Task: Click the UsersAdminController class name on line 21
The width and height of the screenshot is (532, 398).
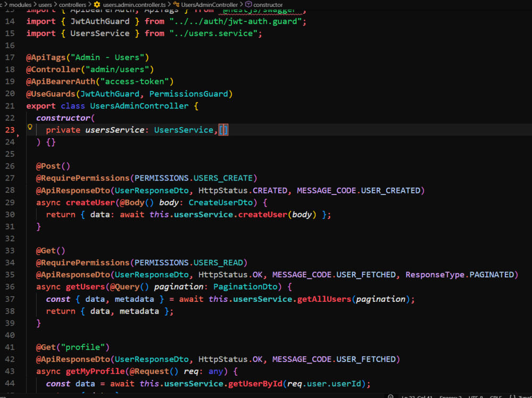Action: point(139,106)
